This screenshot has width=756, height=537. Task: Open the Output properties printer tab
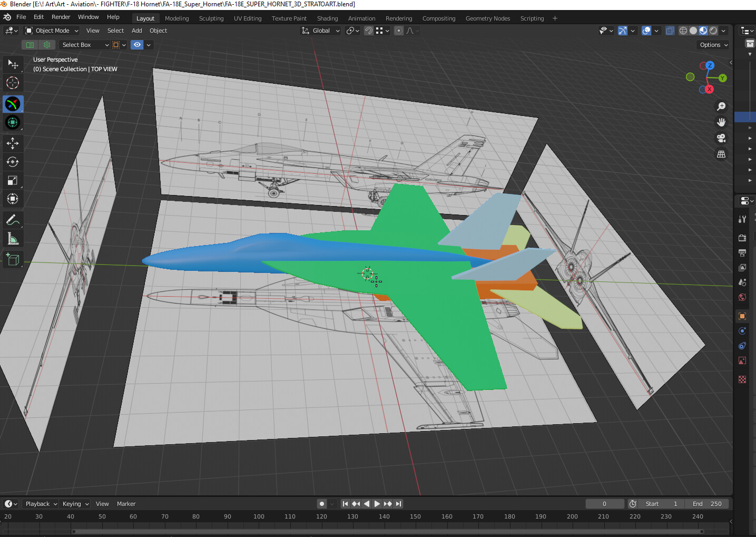click(x=742, y=253)
